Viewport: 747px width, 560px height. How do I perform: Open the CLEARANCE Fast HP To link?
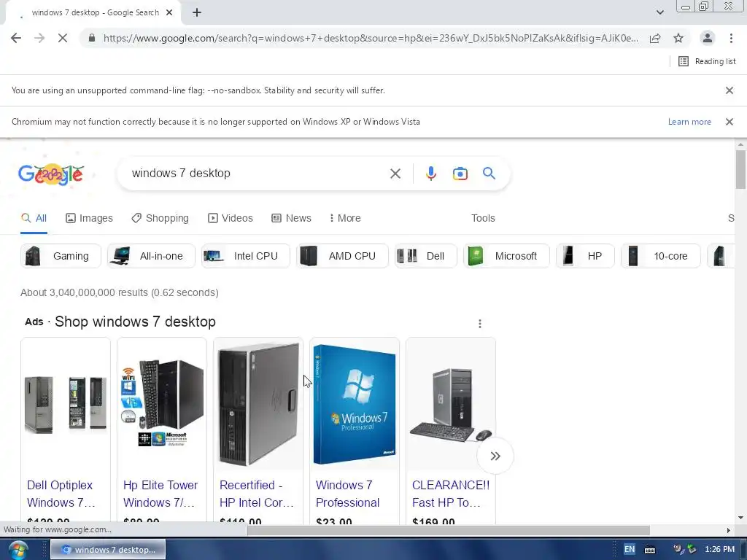[451, 494]
